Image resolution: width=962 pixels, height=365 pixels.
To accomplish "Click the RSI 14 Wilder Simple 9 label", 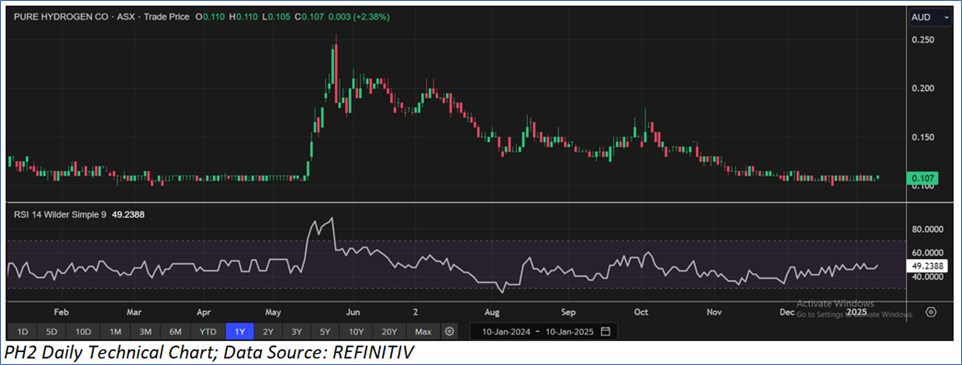I will [x=60, y=215].
